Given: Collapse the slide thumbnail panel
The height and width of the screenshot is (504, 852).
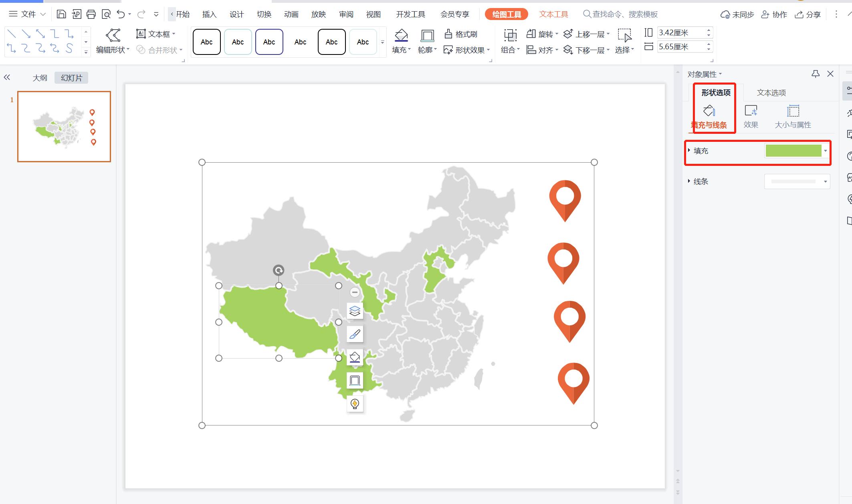Looking at the screenshot, I should pos(7,78).
